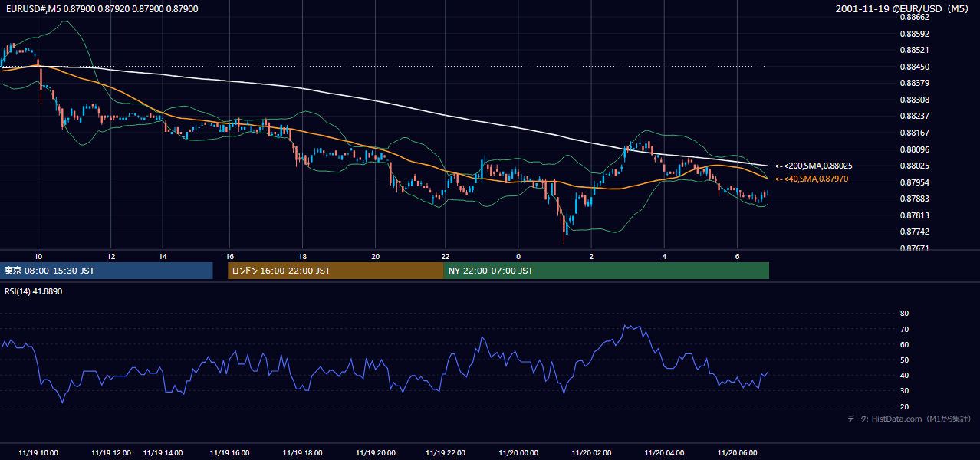Click price axis label 0.87883
Image resolution: width=980 pixels, height=460 pixels.
click(914, 199)
